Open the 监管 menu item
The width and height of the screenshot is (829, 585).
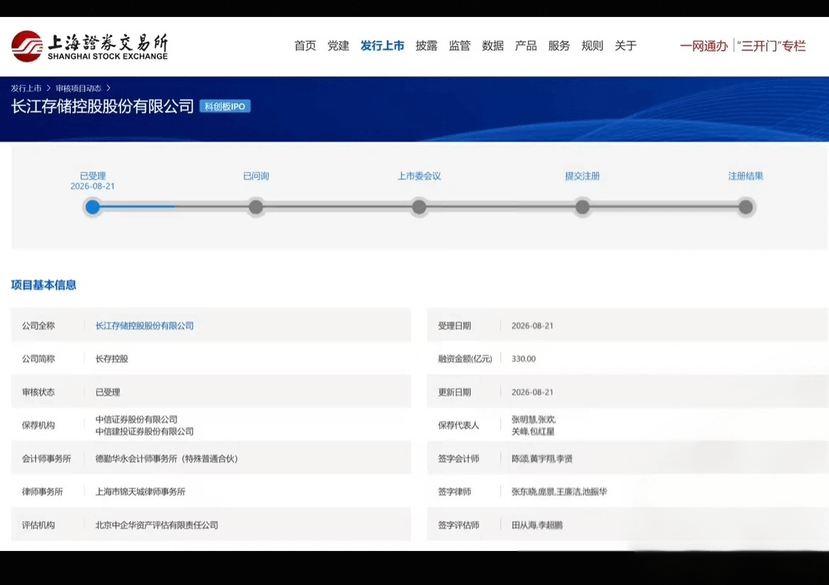(x=459, y=46)
